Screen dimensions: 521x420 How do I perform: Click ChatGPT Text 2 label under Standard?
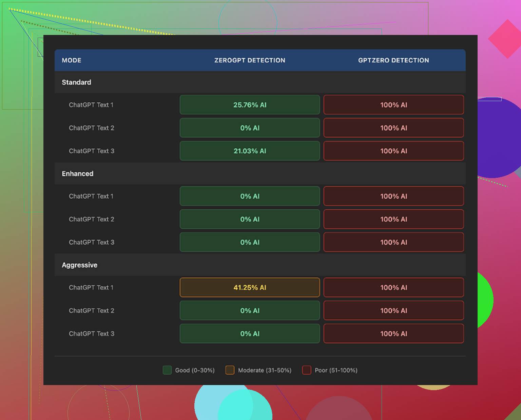(92, 128)
